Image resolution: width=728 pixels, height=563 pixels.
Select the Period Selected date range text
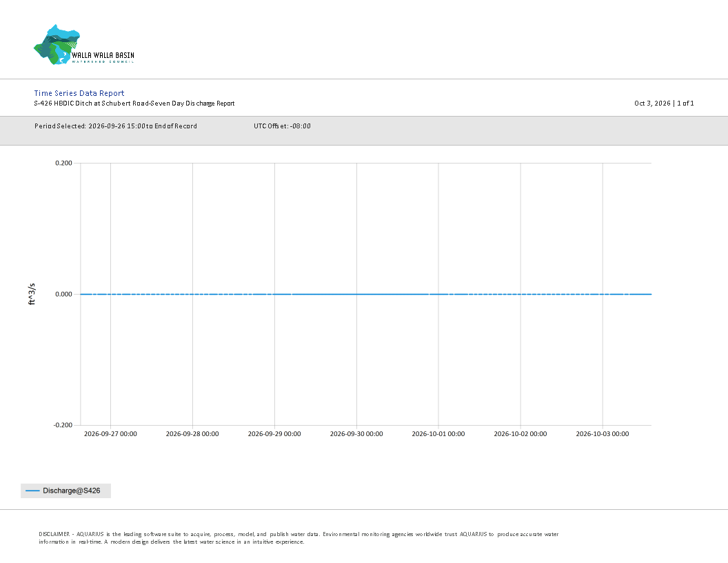pyautogui.click(x=116, y=126)
